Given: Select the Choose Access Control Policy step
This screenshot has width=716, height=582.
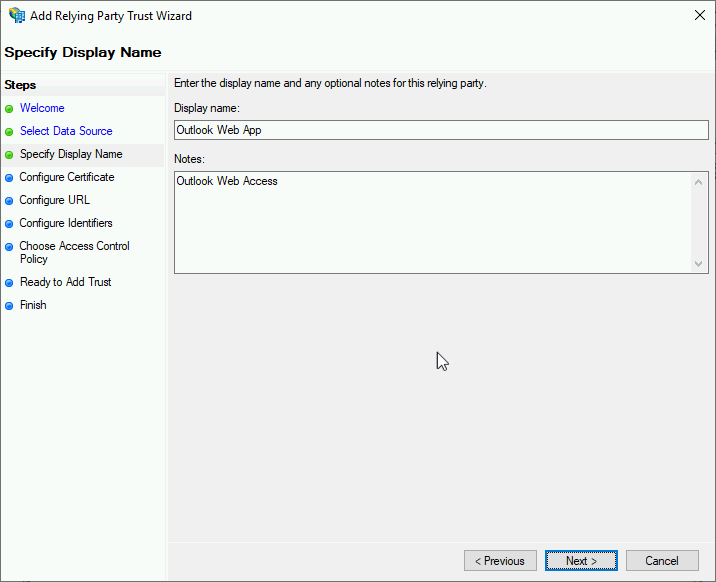Looking at the screenshot, I should click(x=74, y=252).
